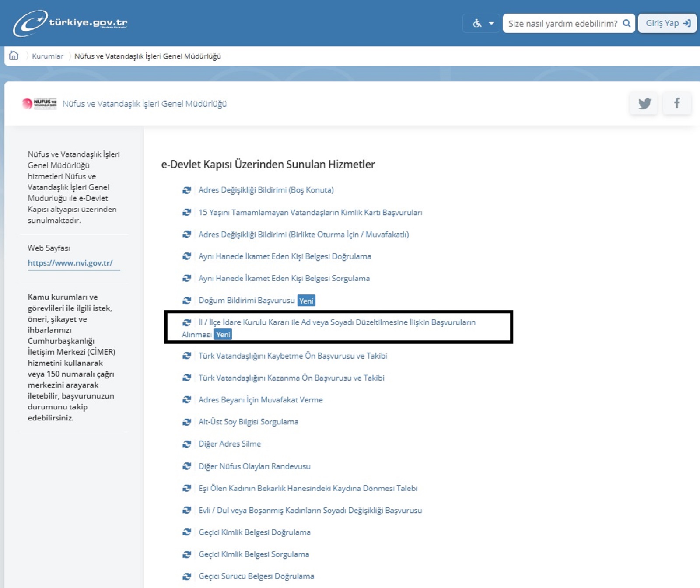Click icon beside Alt-Üst Soy Bilgisi Sorgulama
Screen dimensions: 700x588
(x=187, y=422)
